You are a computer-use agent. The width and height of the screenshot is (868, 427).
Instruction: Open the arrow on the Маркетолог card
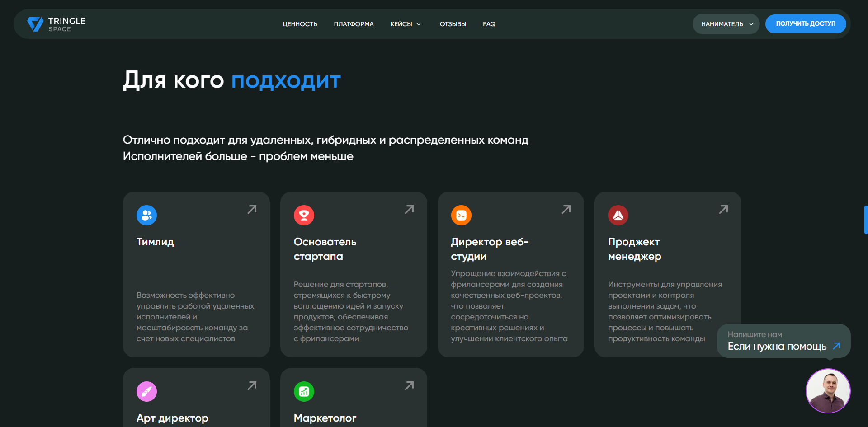point(409,385)
